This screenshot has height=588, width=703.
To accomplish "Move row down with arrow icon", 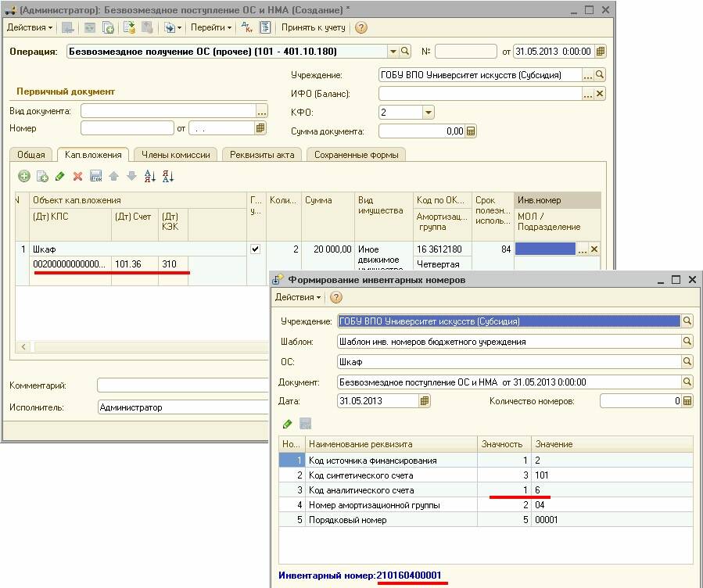I will pyautogui.click(x=131, y=176).
